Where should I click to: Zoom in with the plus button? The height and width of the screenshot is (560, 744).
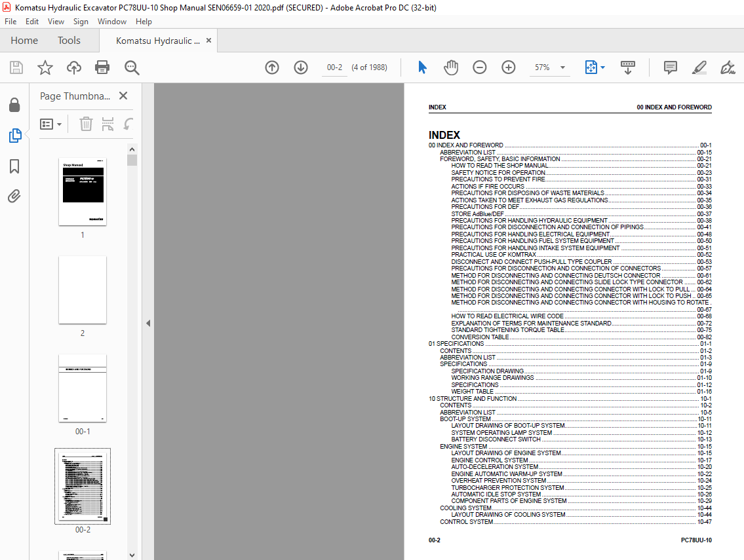tap(508, 67)
